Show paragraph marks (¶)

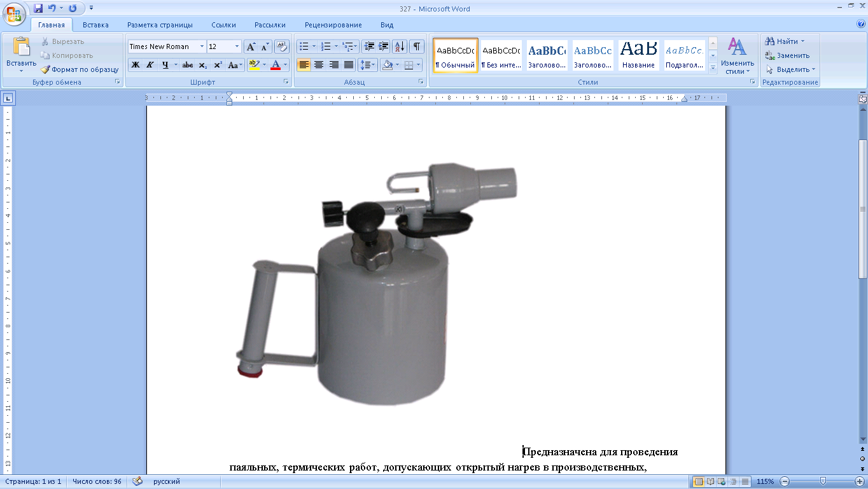pos(417,46)
